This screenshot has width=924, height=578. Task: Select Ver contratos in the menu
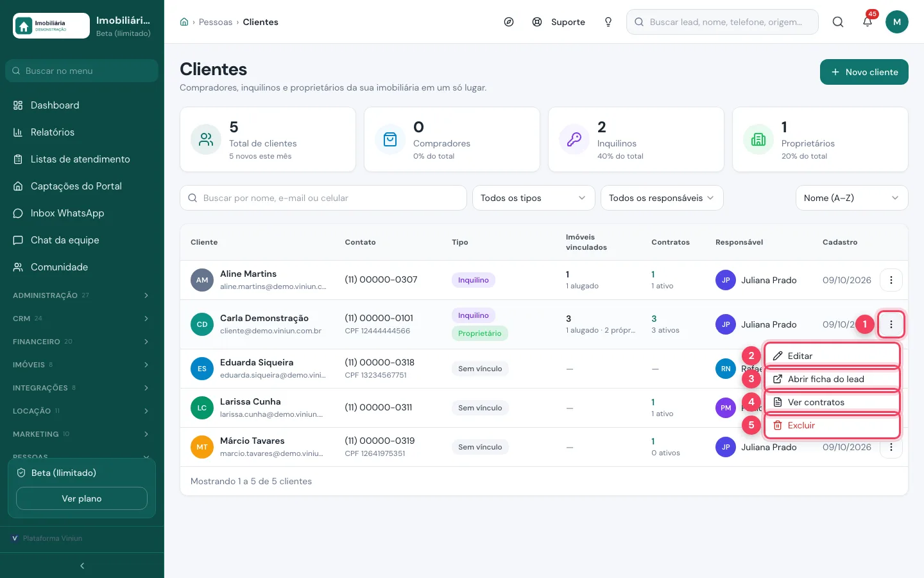(832, 402)
